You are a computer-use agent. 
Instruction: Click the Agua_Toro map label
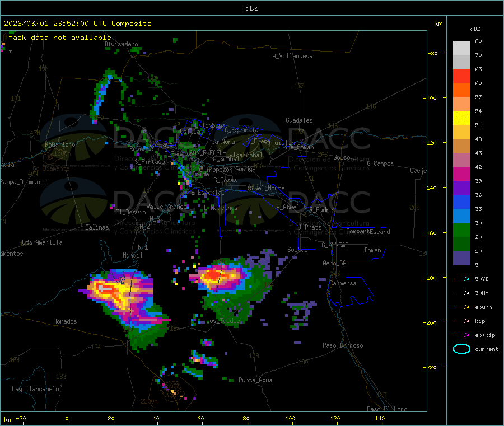[x=60, y=144]
